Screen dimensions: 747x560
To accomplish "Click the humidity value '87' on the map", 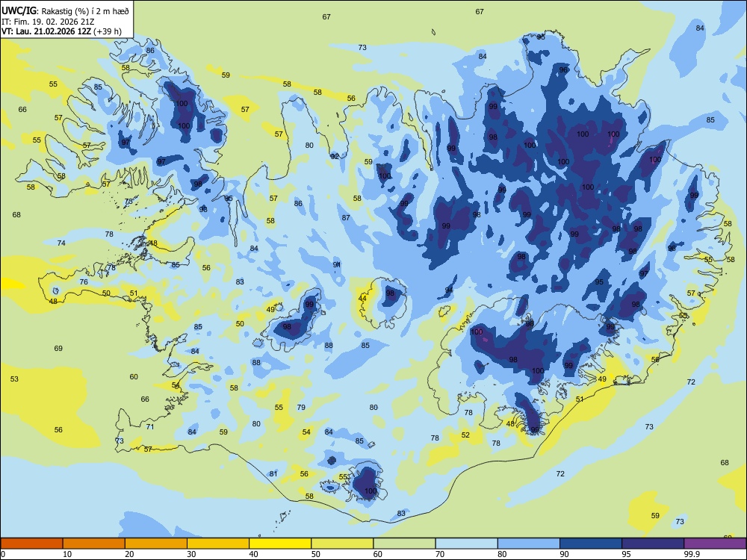I will [x=346, y=217].
